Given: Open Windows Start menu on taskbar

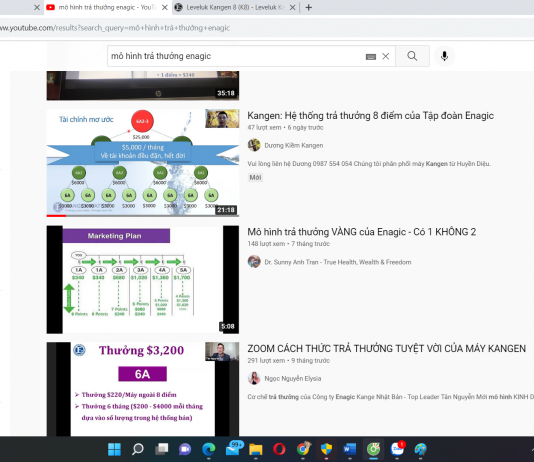Looking at the screenshot, I should [x=114, y=449].
